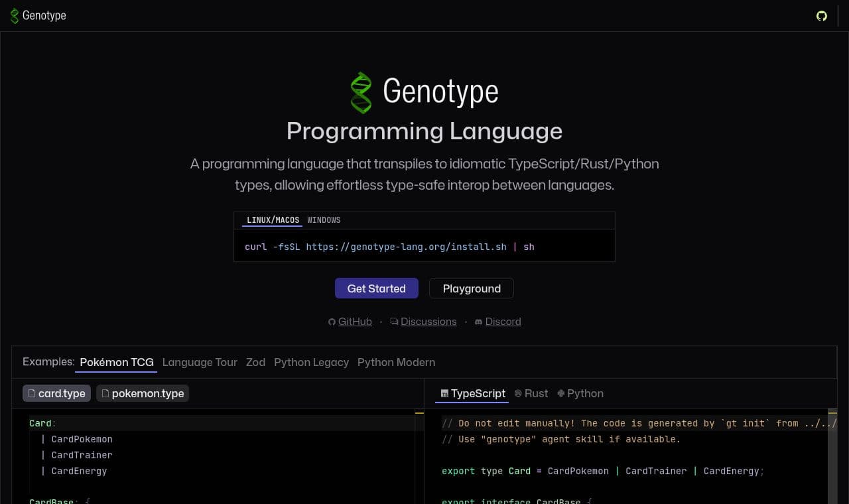The image size is (849, 504).
Task: Open the pokemon.type file tab
Action: point(143,393)
